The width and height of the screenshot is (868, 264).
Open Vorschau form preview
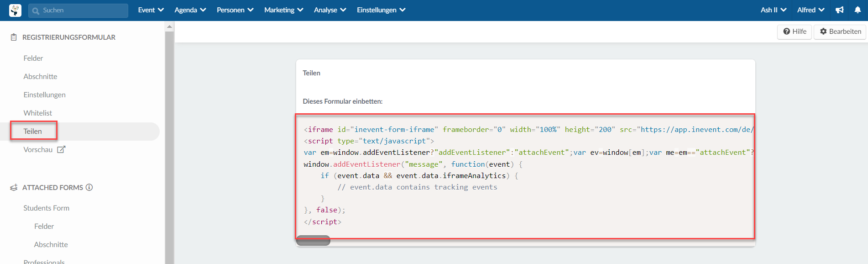pos(38,149)
